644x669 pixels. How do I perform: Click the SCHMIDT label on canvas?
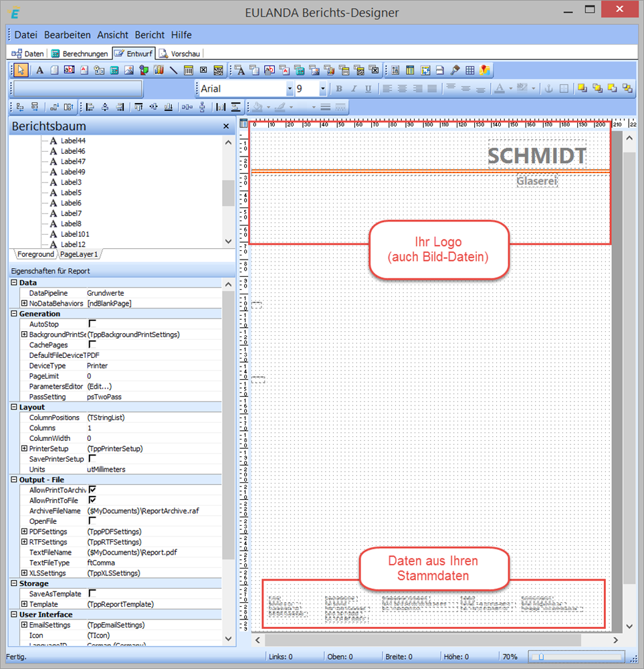tap(537, 155)
